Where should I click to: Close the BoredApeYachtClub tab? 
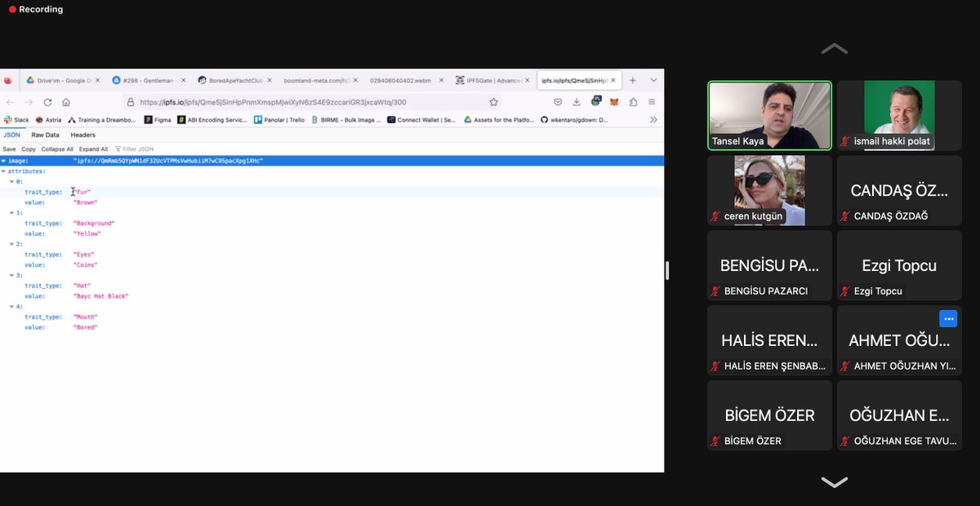268,81
